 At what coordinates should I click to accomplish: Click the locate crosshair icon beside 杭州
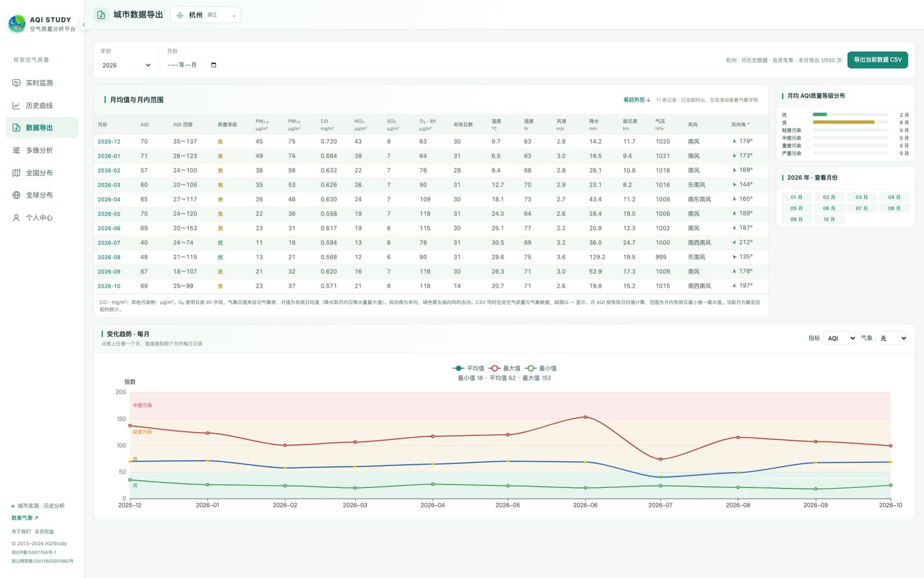click(x=180, y=16)
